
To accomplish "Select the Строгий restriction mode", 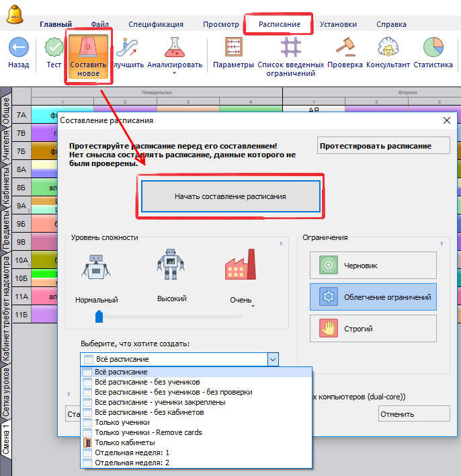I will pos(373,329).
